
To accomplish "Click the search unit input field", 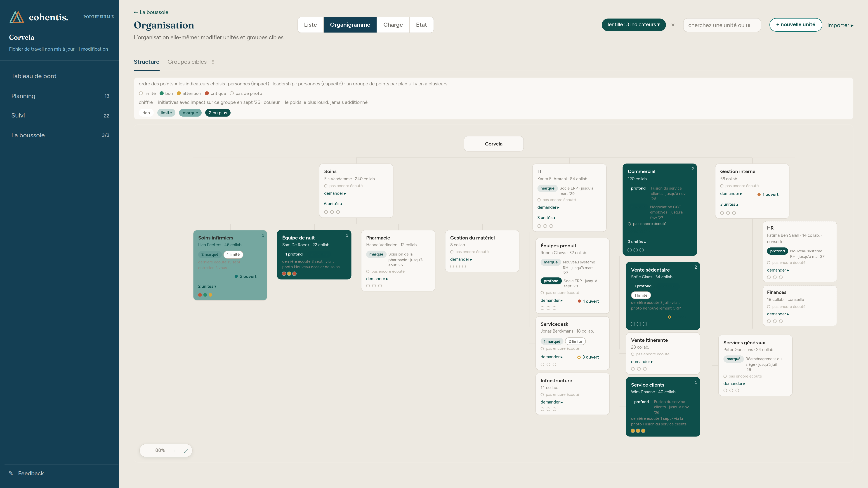I will point(722,25).
